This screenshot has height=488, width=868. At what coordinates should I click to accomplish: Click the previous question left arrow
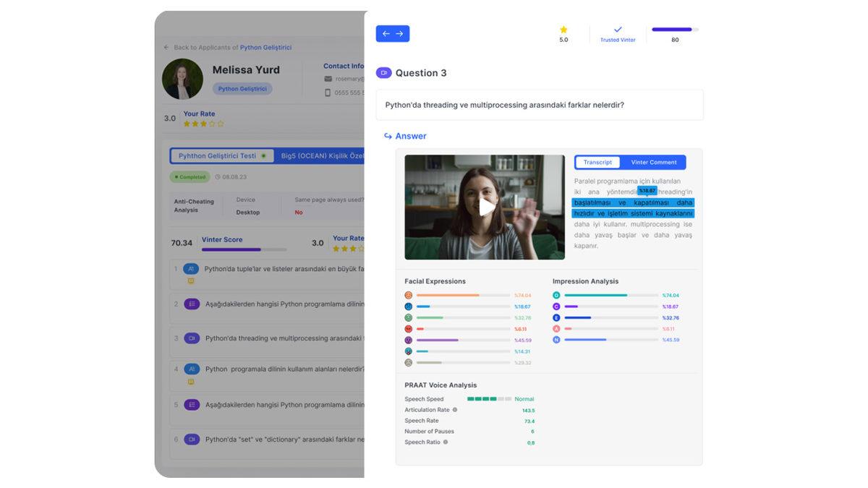[x=386, y=34]
